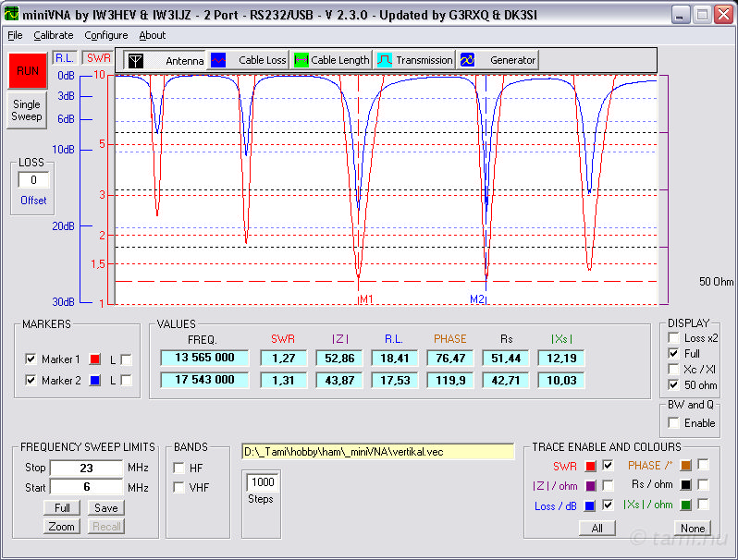Click the Single Sweep button
The width and height of the screenshot is (738, 560).
point(27,111)
